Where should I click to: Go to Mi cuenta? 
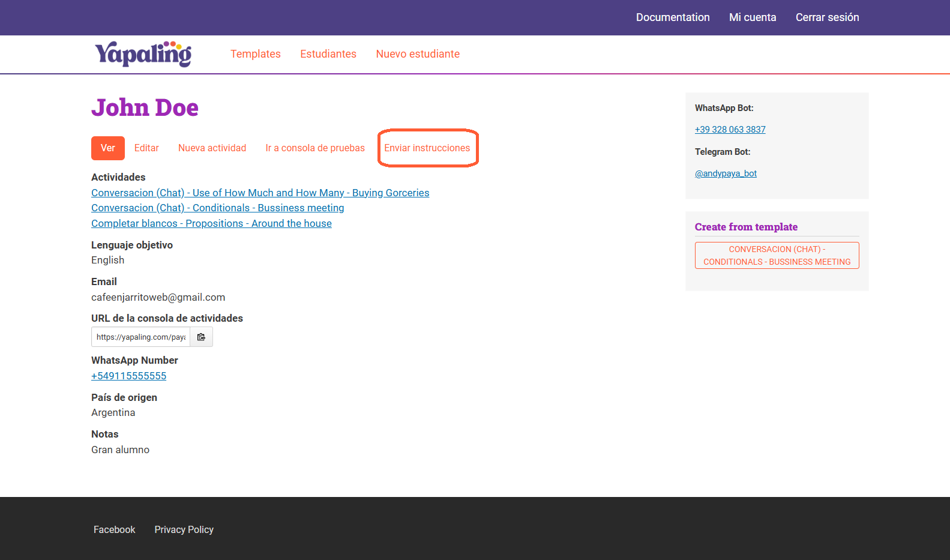[752, 17]
